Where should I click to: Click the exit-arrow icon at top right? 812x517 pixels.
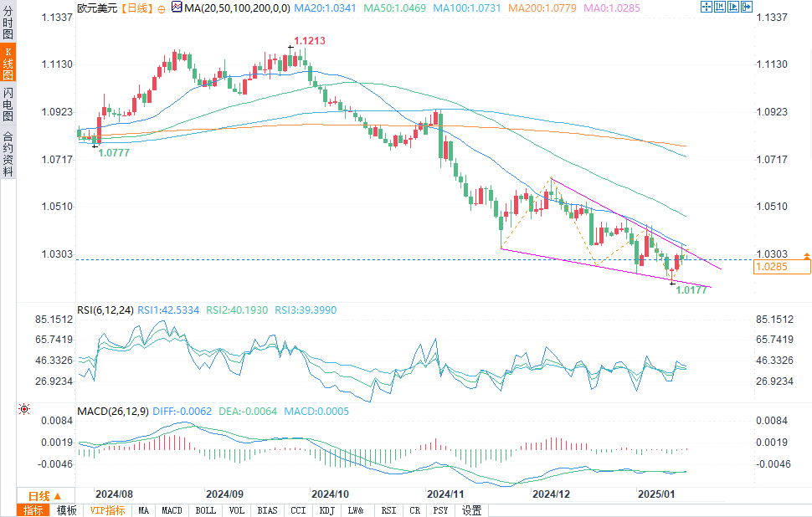click(747, 7)
